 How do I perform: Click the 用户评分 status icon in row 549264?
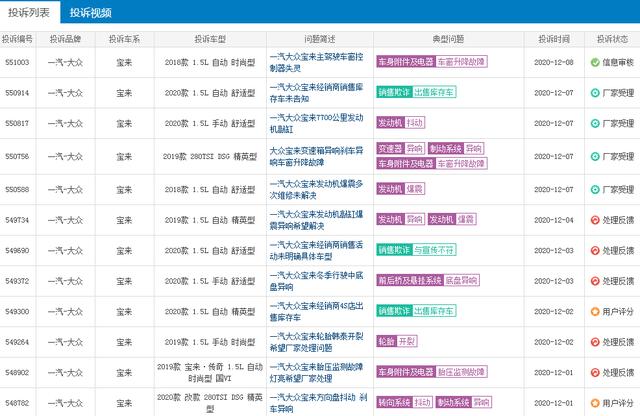tap(595, 342)
